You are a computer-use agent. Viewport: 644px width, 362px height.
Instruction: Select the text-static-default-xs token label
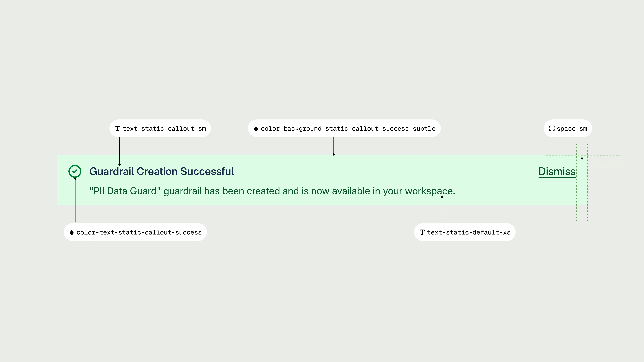point(469,232)
